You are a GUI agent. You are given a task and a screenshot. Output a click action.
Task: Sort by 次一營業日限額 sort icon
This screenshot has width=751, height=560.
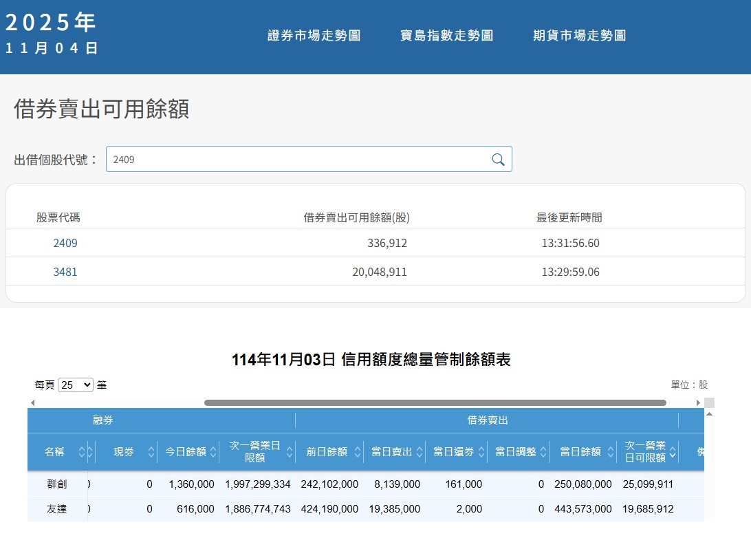(288, 452)
